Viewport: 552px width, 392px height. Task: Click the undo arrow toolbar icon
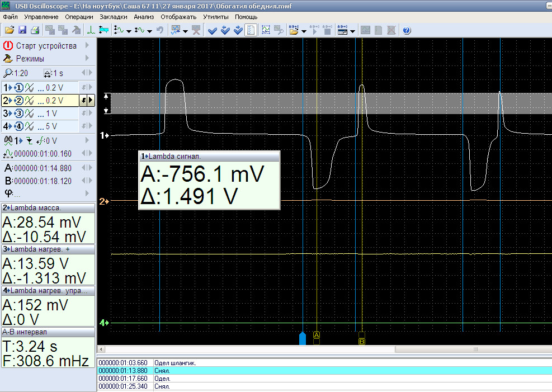click(x=160, y=30)
